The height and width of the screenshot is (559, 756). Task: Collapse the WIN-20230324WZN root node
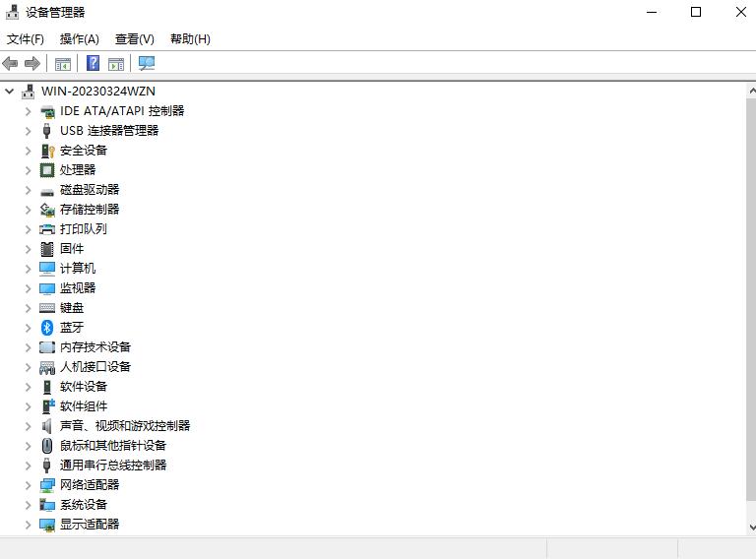pyautogui.click(x=10, y=92)
